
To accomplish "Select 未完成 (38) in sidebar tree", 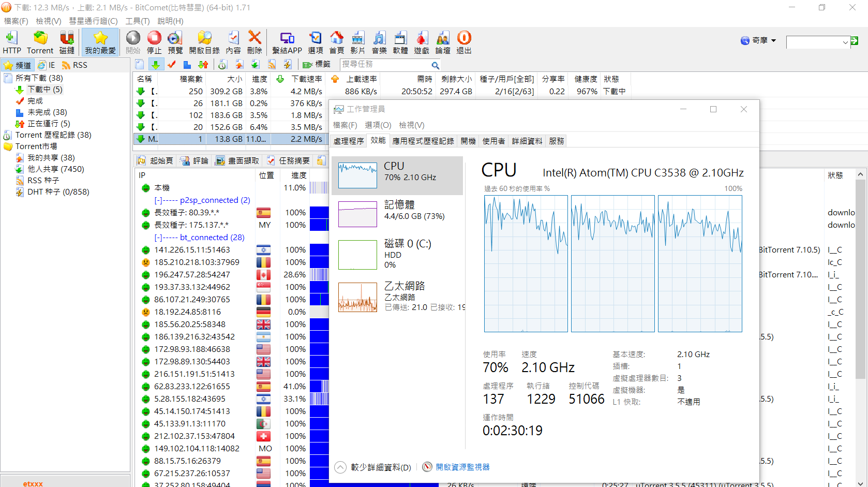I will click(47, 112).
